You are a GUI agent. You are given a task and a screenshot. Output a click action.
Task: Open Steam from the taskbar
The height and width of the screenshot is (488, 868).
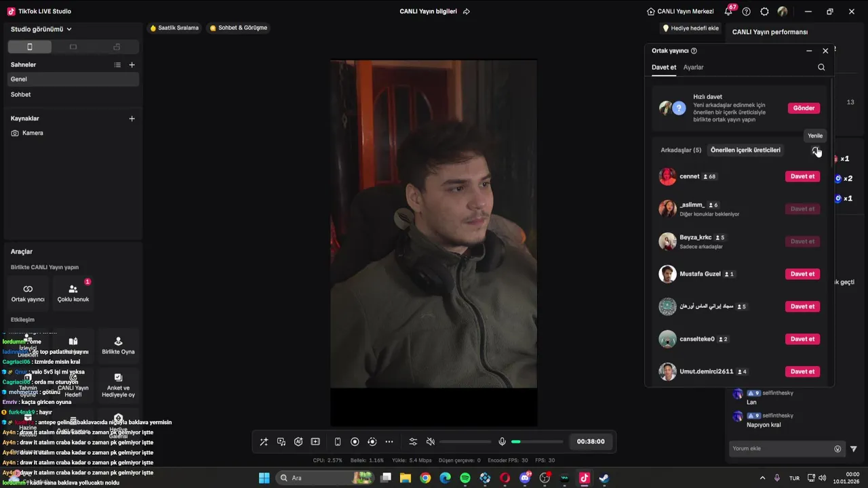[x=604, y=478]
